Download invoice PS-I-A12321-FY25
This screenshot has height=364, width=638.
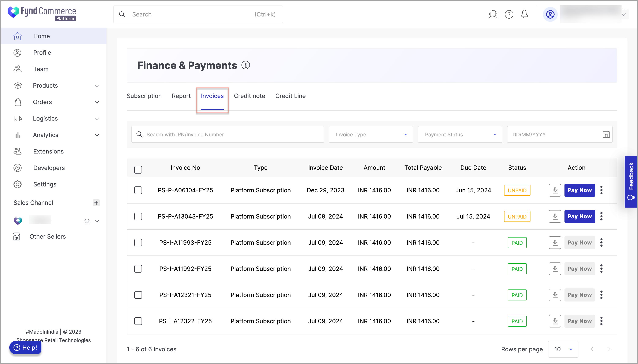[x=555, y=295]
